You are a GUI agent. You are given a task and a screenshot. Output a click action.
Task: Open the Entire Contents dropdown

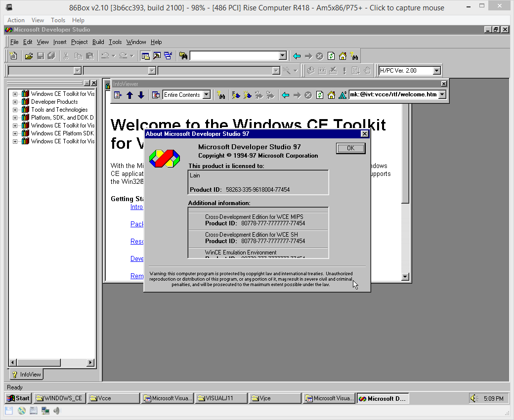206,95
